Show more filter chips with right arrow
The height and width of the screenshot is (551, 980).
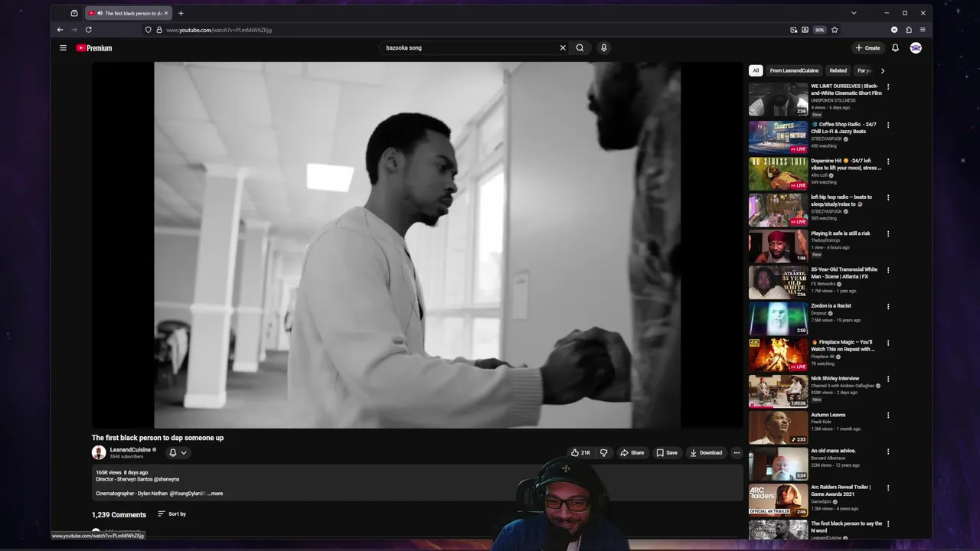point(882,70)
